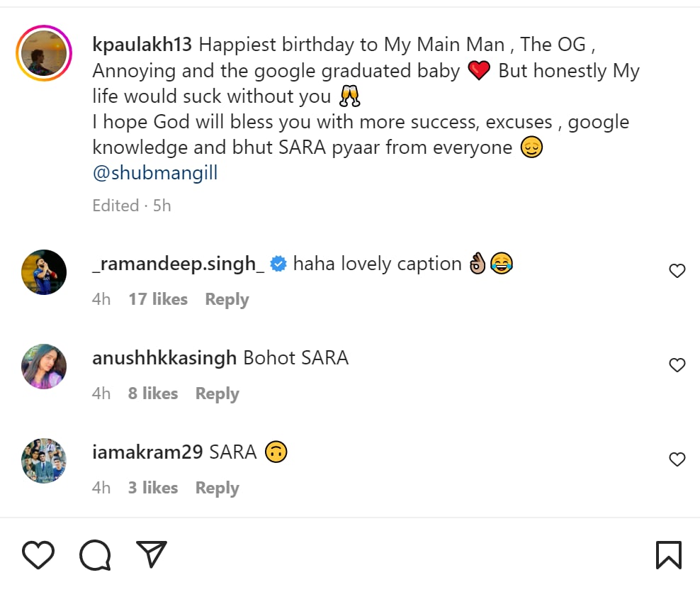This screenshot has width=700, height=592.
Task: Open kpaulakh13's profile picture story
Action: (x=44, y=54)
